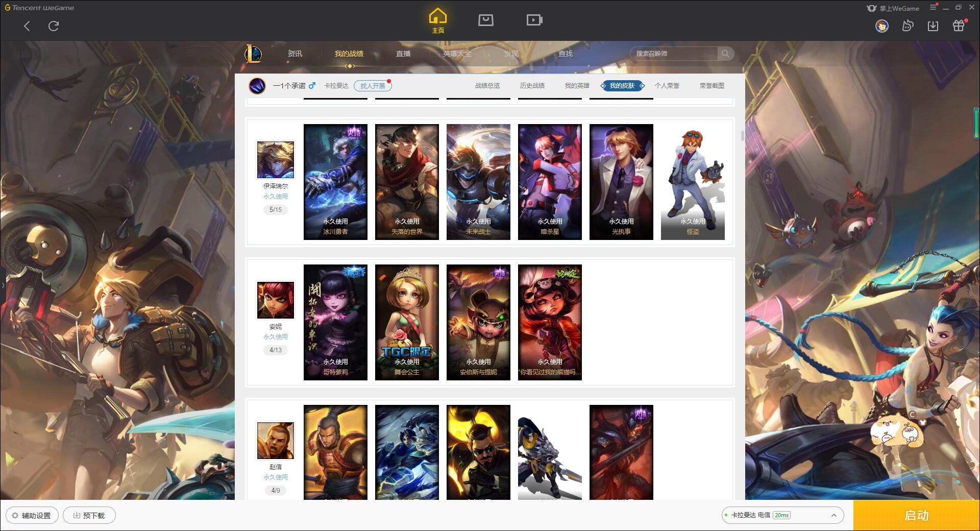
Task: Open the last 赵信 red dragon skin
Action: click(x=621, y=452)
